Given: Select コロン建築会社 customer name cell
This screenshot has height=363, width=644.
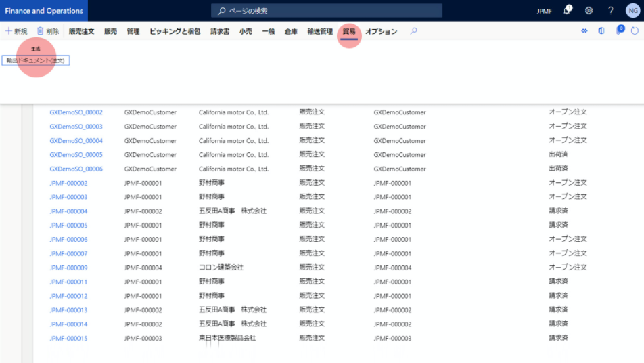Looking at the screenshot, I should pyautogui.click(x=221, y=268).
